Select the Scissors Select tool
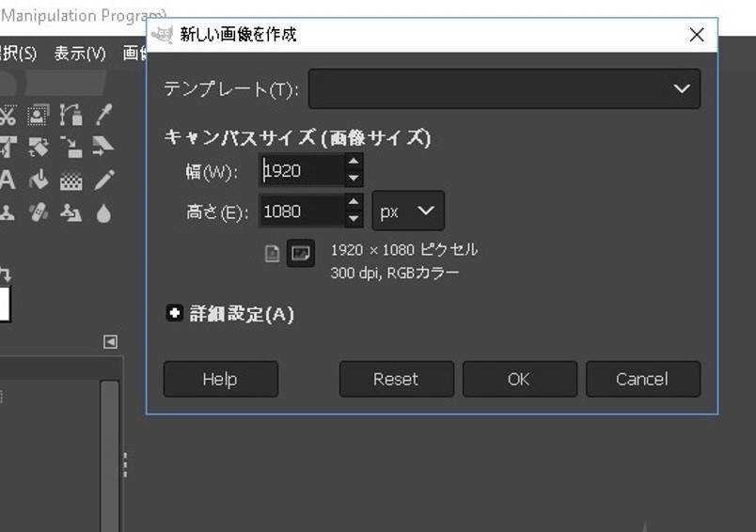 (8, 116)
